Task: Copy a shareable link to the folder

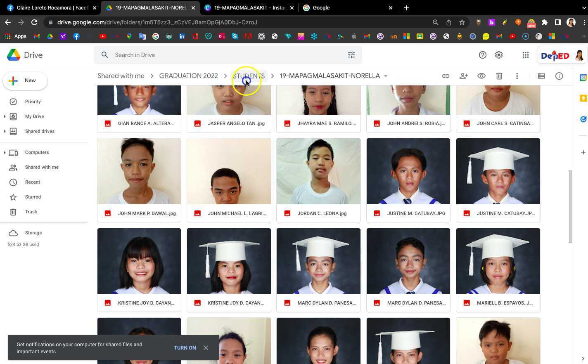Action: (446, 76)
